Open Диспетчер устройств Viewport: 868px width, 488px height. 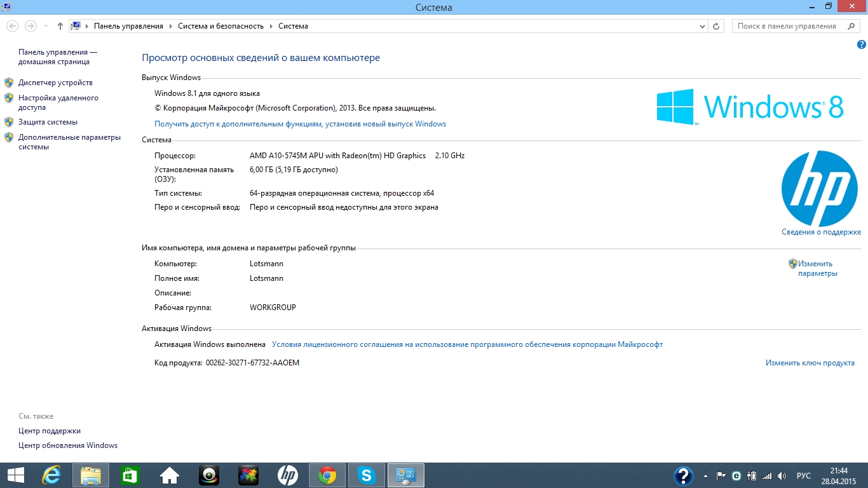[x=55, y=83]
